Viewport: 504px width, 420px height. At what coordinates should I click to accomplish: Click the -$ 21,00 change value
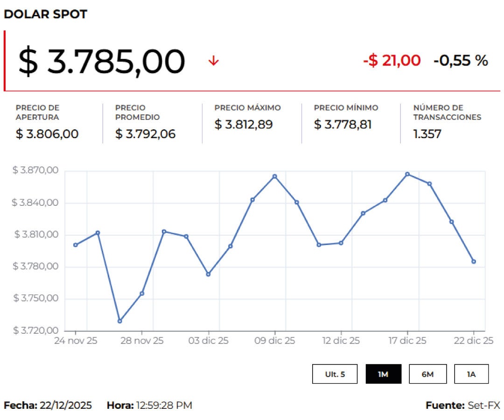[x=392, y=60]
